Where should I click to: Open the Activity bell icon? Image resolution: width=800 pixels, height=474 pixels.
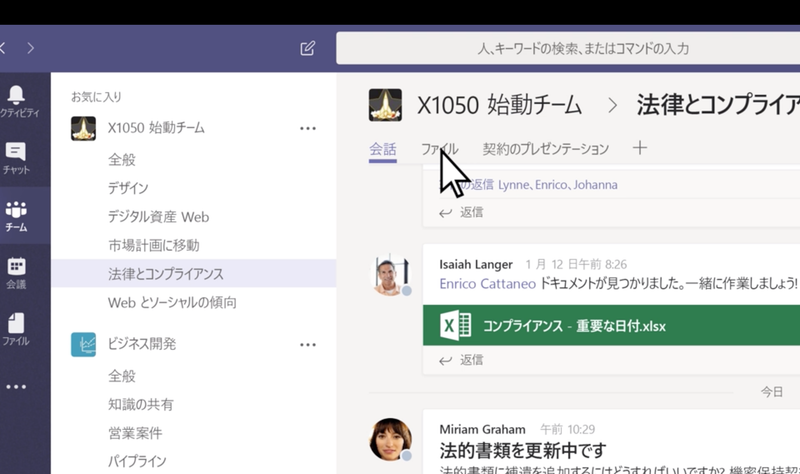16,96
